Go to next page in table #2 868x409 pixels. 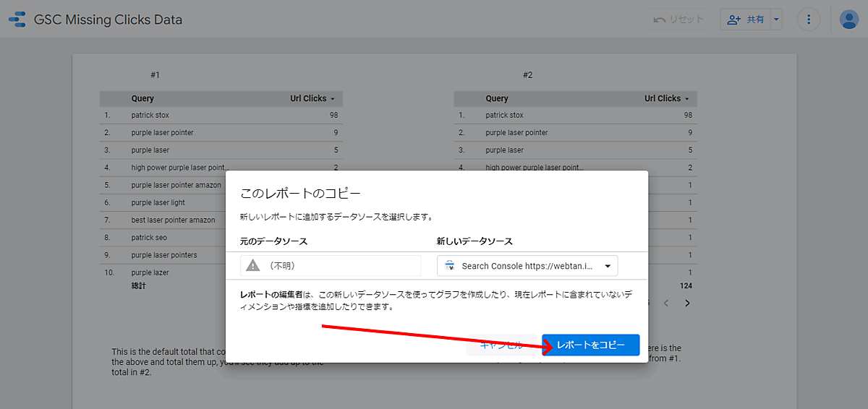(x=687, y=303)
